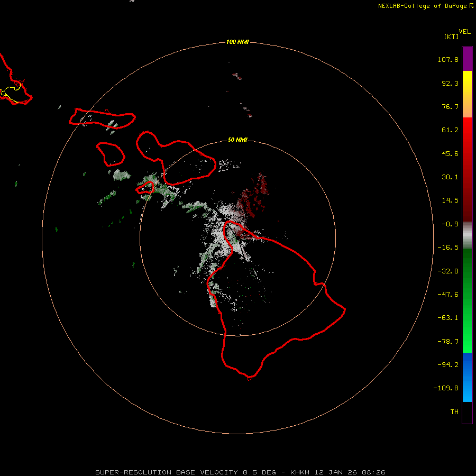Click the -32.0 velocity scale value
This screenshot has height=476, width=476.
pyautogui.click(x=448, y=271)
